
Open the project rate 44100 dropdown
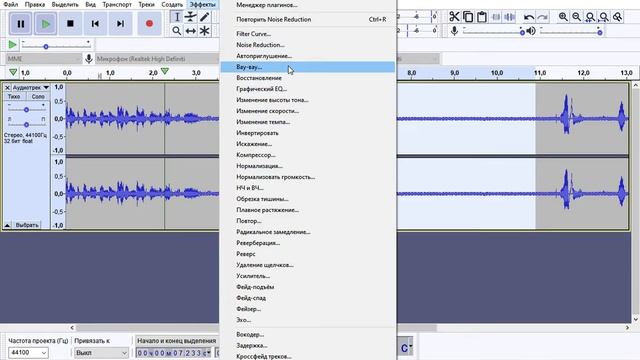[x=28, y=353]
